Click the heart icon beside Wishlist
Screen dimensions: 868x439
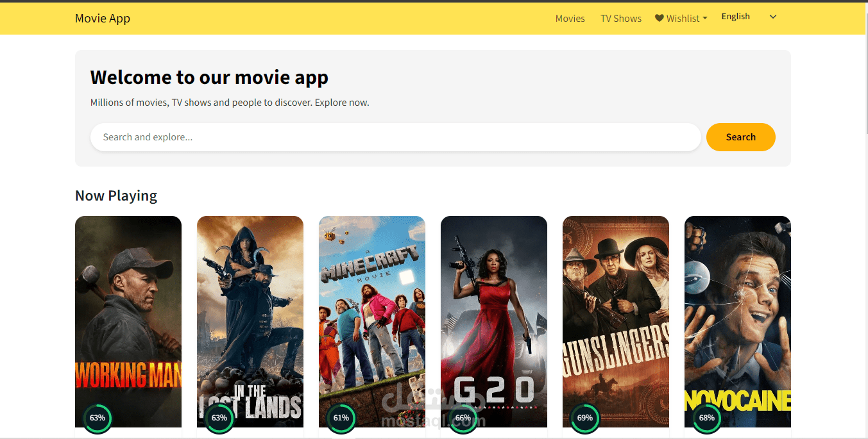click(x=660, y=18)
